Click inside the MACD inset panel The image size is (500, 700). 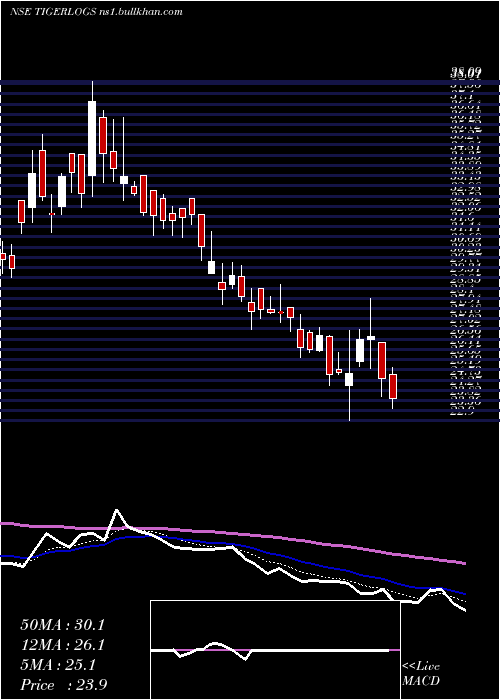pyautogui.click(x=275, y=650)
